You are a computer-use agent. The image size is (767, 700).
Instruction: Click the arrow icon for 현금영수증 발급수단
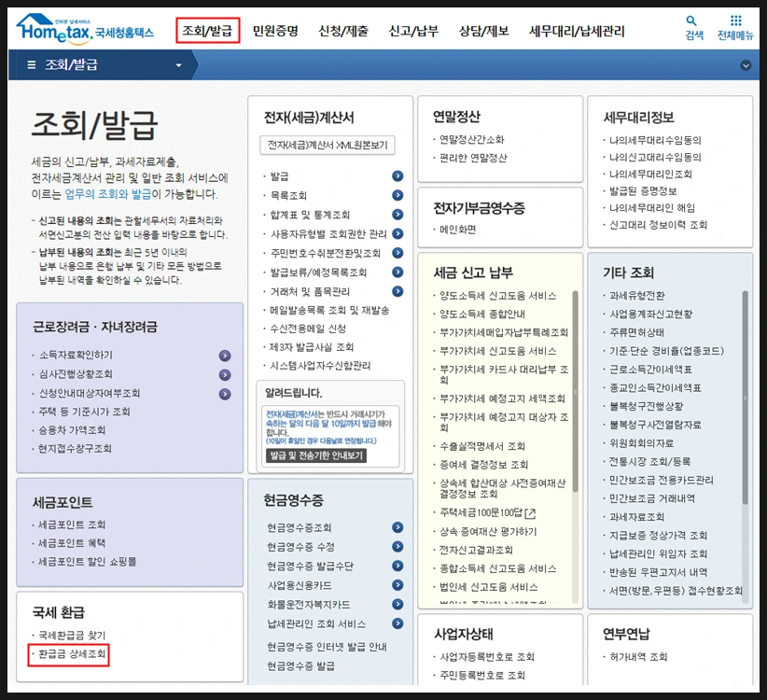(x=397, y=566)
